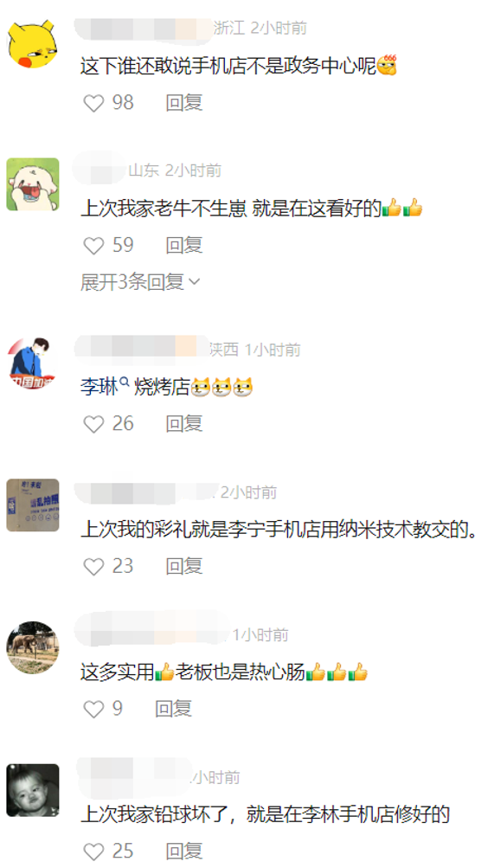The image size is (494, 868).
Task: Open yellow Pikachu avatar profile
Action: pyautogui.click(x=33, y=43)
